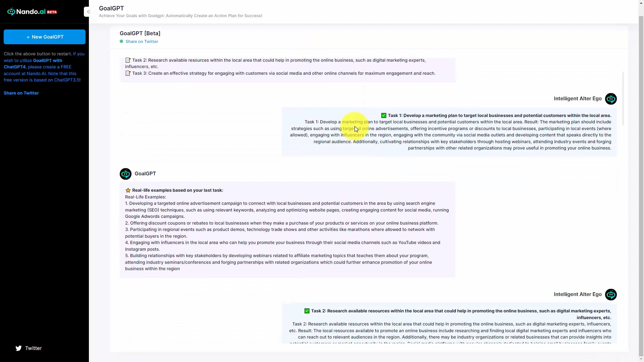This screenshot has height=362, width=644.
Task: Click the Twitter bird icon
Action: pos(18,348)
